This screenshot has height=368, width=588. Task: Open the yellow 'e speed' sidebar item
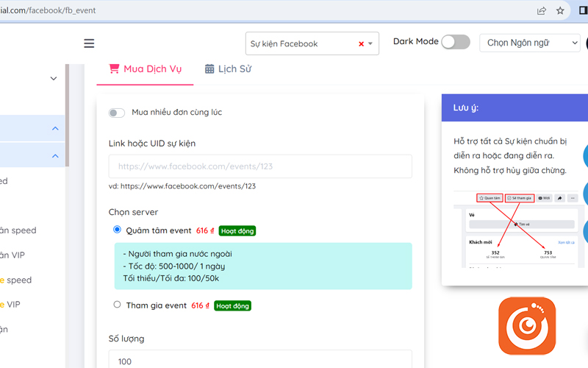click(15, 280)
